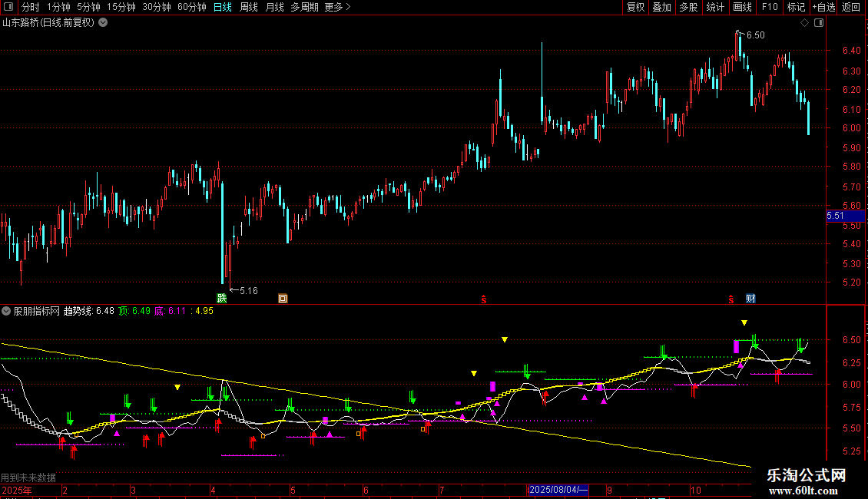868x499 pixels.
Task: Click the blue 财 financial report icon
Action: [x=750, y=299]
